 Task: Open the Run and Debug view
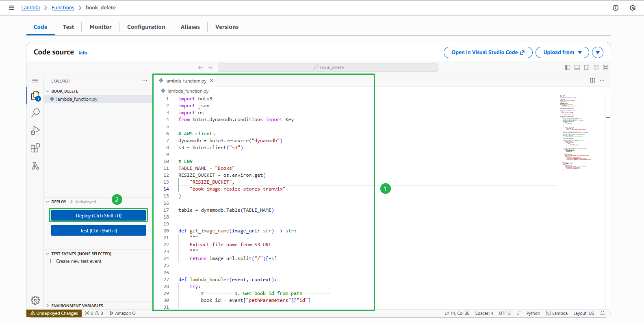pyautogui.click(x=35, y=130)
